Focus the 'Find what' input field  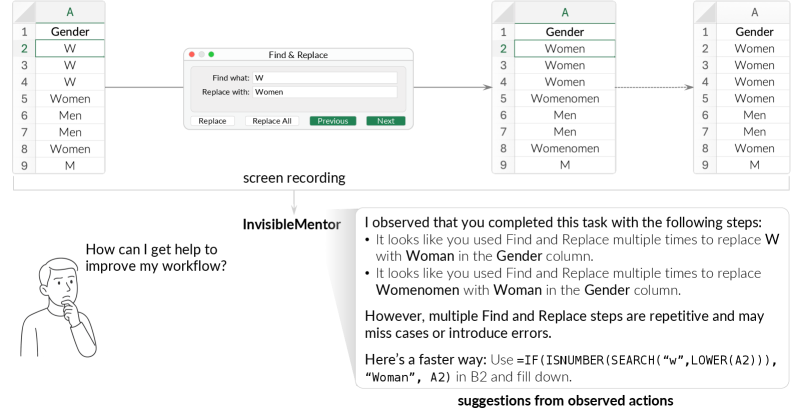click(324, 77)
